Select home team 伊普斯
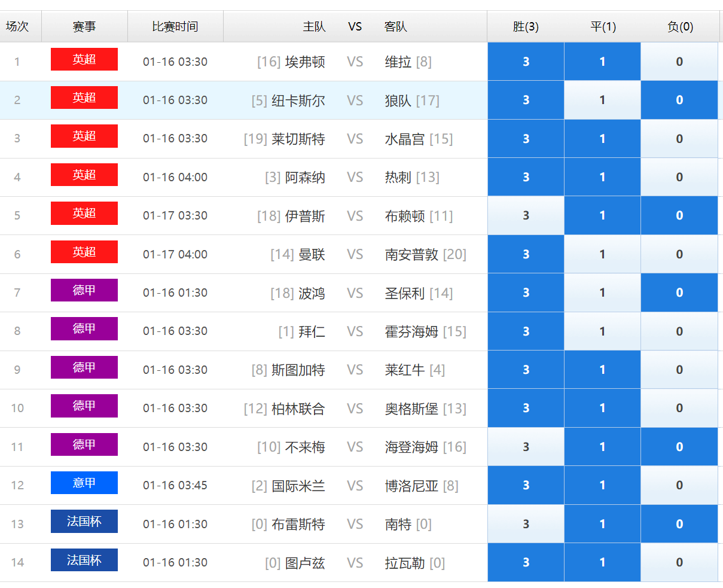Screen dimensions: 723x588 tap(305, 216)
